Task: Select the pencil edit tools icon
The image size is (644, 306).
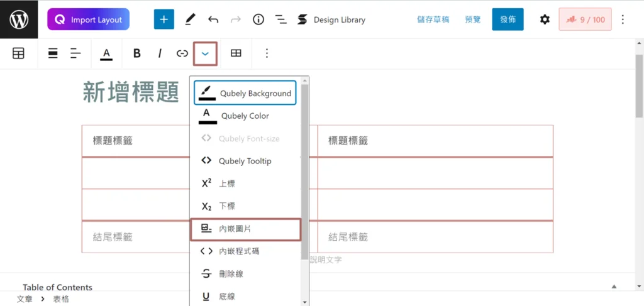Action: tap(190, 19)
